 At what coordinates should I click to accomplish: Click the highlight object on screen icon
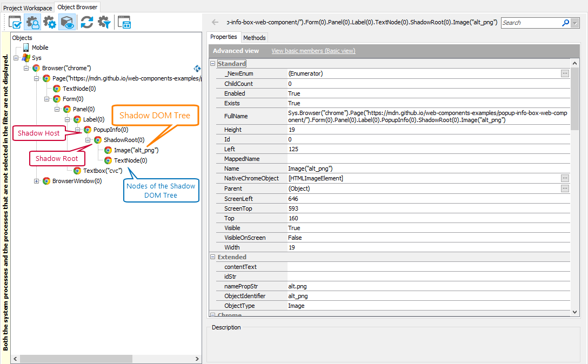[66, 22]
